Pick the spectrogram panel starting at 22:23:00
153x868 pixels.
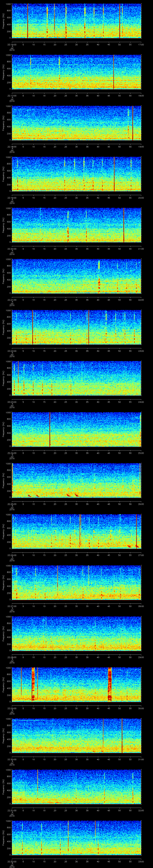(77, 378)
